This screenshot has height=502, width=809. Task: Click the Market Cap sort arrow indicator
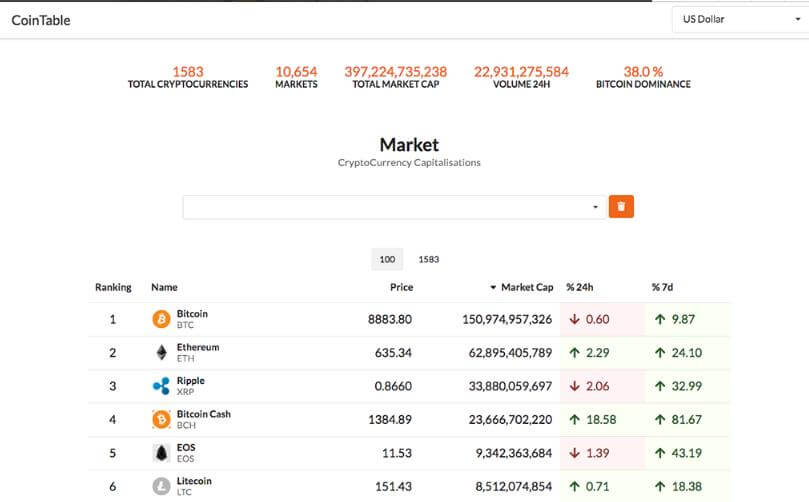click(493, 288)
